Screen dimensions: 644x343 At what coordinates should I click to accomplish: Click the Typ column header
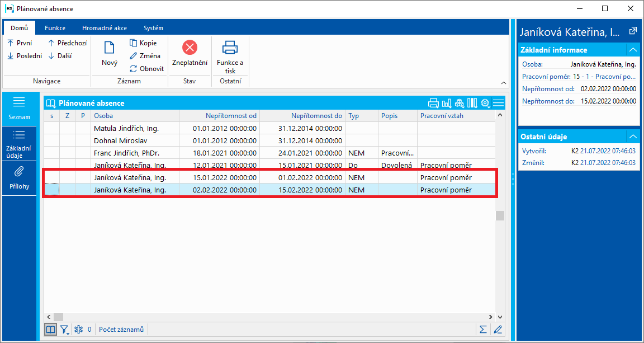tap(362, 116)
